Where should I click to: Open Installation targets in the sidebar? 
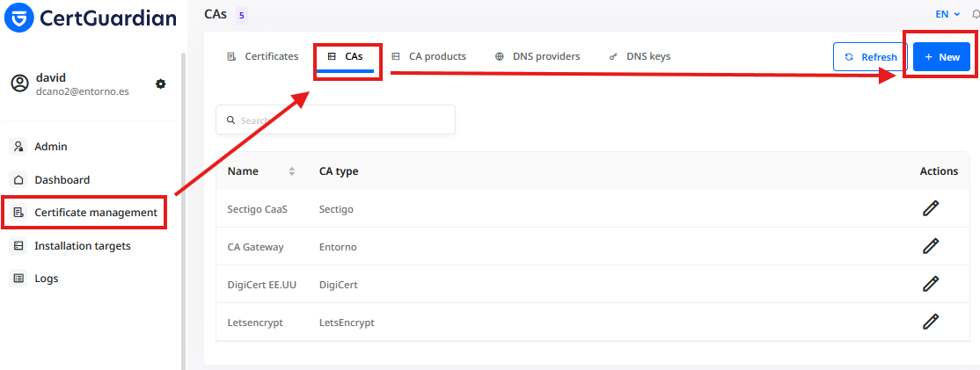pyautogui.click(x=84, y=246)
